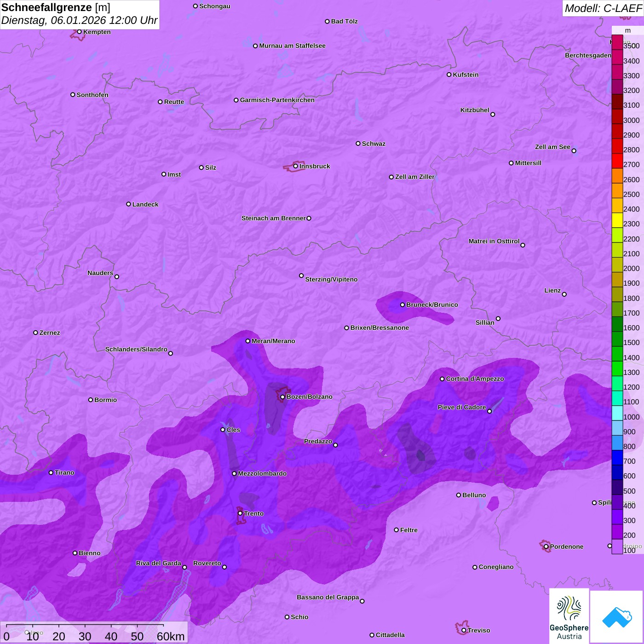Click the Kitzbühel label
This screenshot has width=644, height=644.
475,110
